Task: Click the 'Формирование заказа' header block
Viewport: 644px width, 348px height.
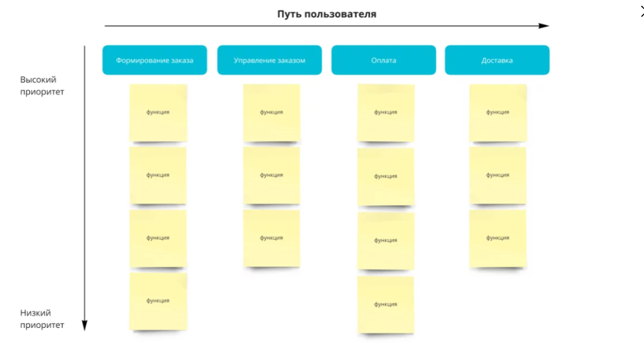Action: pyautogui.click(x=154, y=60)
